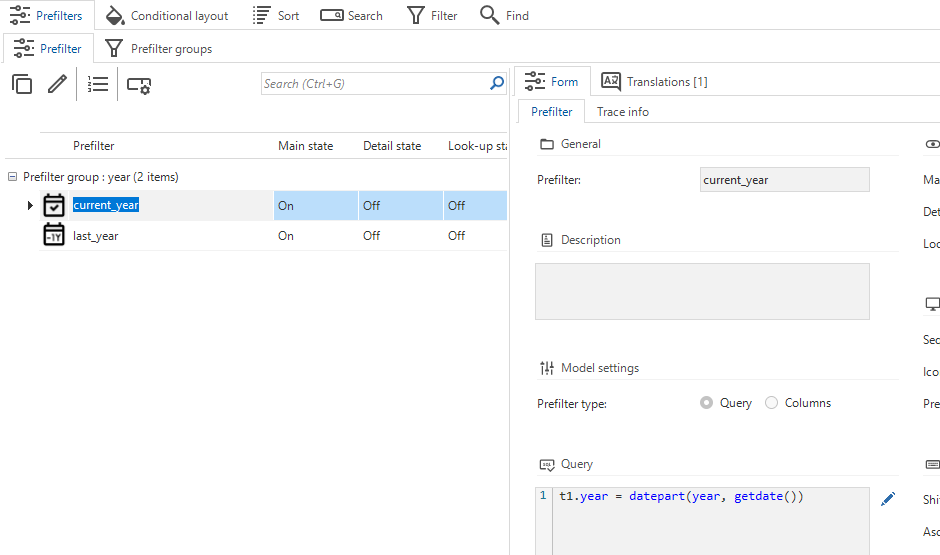
Task: Click the Main state On cell of current_year
Action: (x=316, y=206)
